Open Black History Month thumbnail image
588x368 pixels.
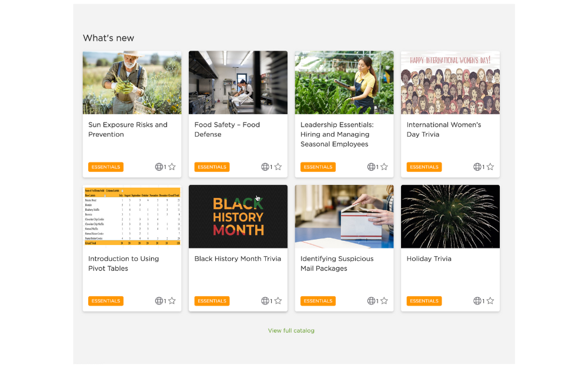[238, 216]
